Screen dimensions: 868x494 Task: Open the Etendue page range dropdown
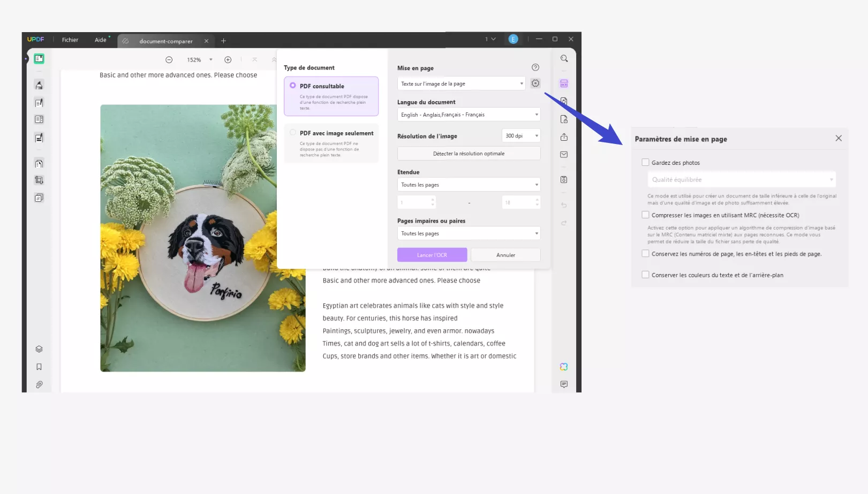pyautogui.click(x=469, y=185)
